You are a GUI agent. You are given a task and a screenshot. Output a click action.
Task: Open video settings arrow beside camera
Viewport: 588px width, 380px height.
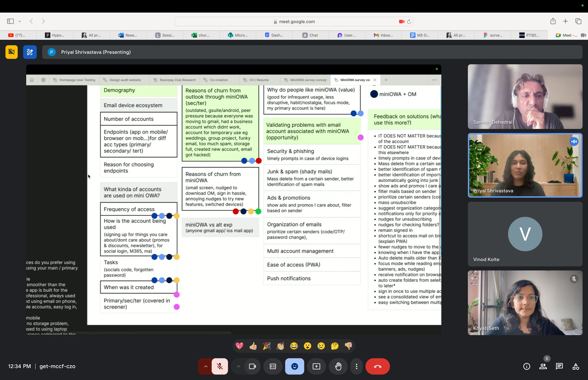[238, 366]
